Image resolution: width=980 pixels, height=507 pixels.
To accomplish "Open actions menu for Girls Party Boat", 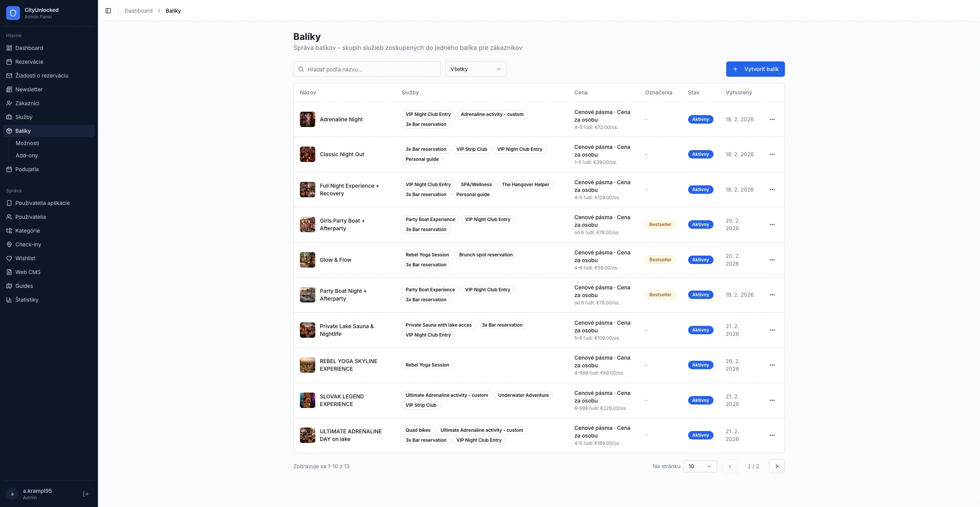I will tap(772, 225).
